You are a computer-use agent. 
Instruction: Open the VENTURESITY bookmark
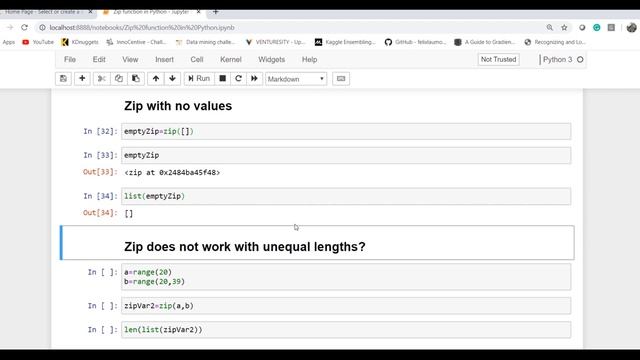point(276,42)
